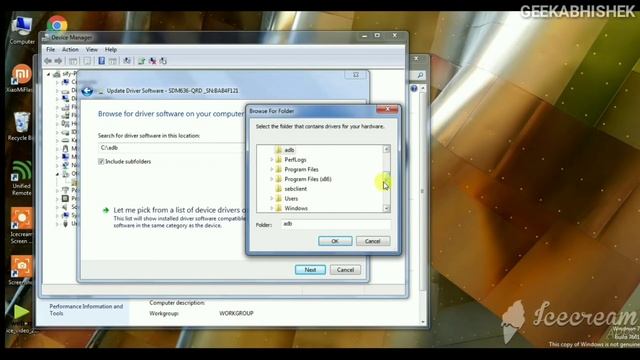Click the adb folder icon in the tree
Image resolution: width=640 pixels, height=360 pixels.
[x=278, y=150]
